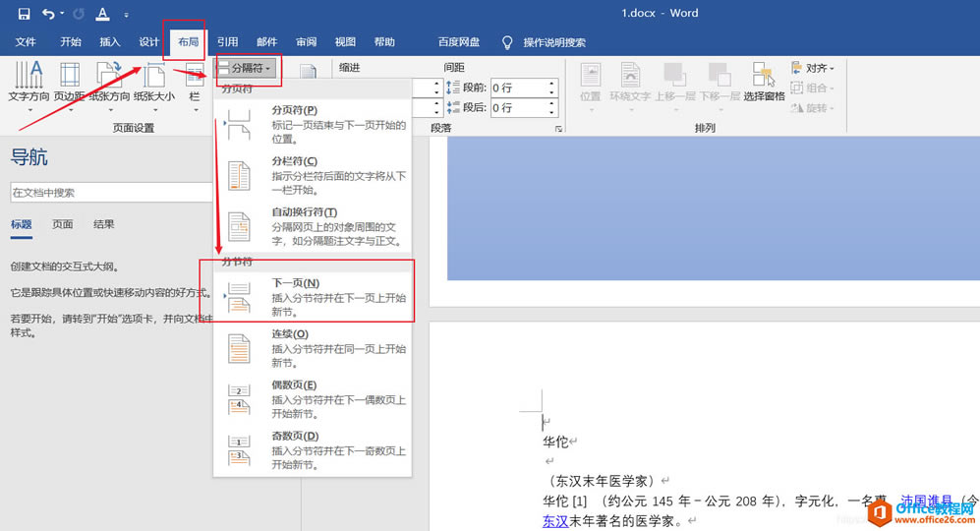Screen dimensions: 980x531
Task: Open the 文件 menu tab
Action: click(26, 42)
